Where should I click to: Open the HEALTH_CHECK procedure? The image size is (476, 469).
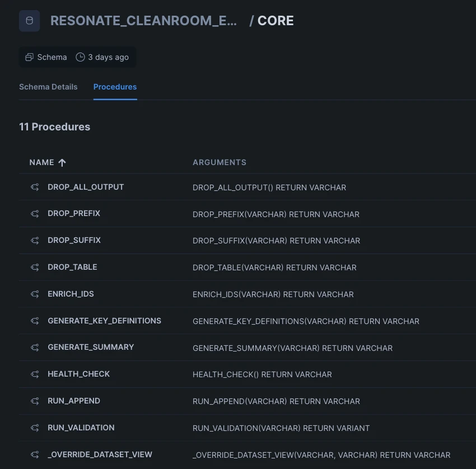(78, 374)
